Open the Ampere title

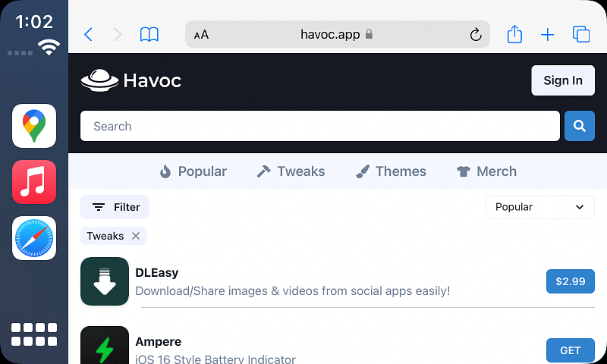coord(159,341)
